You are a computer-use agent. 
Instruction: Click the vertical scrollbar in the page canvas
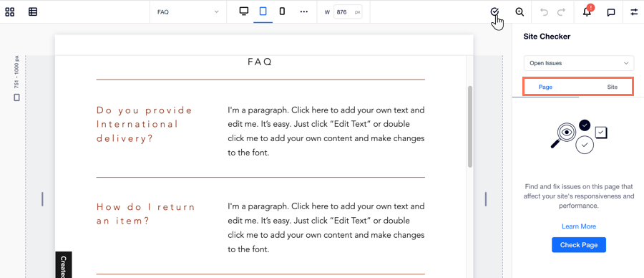pos(470,126)
